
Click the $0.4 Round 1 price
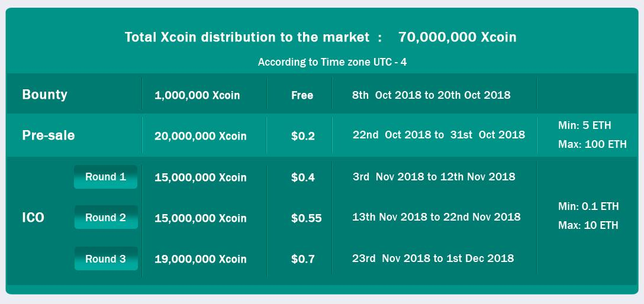point(303,177)
